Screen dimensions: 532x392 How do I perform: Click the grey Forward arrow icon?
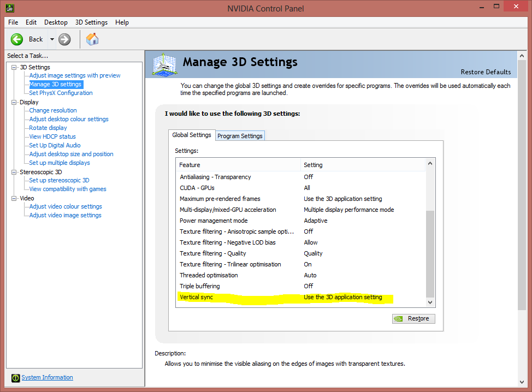pos(64,39)
